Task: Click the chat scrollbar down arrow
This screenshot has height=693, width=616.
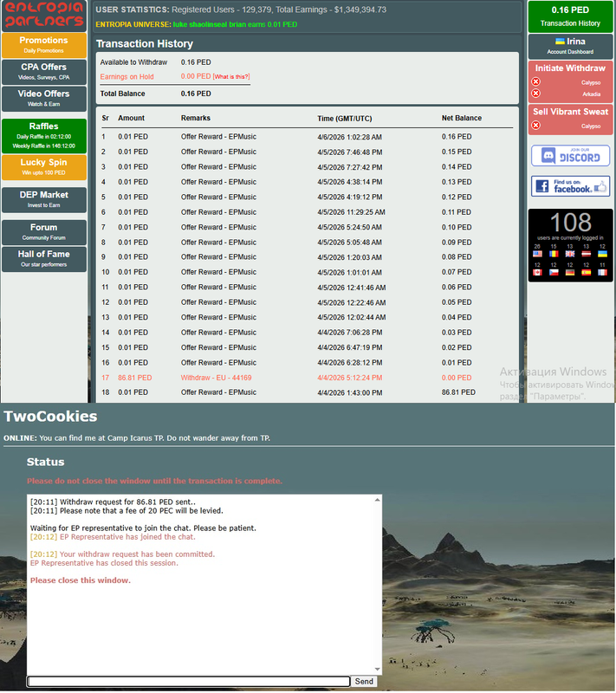Action: pyautogui.click(x=378, y=669)
